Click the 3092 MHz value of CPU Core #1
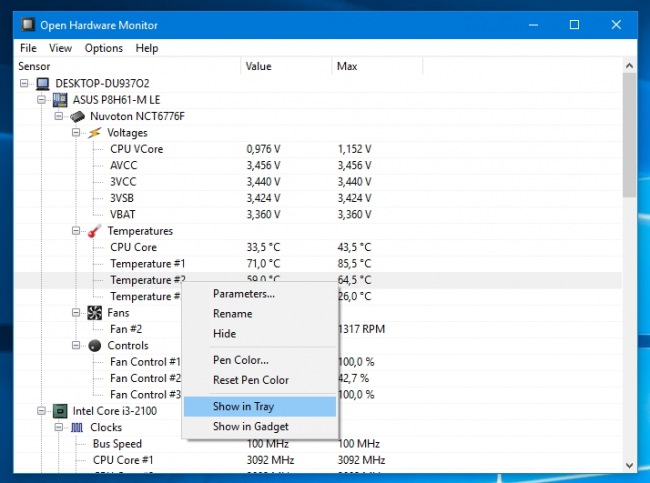Screen dimensions: 650x483 (270, 460)
